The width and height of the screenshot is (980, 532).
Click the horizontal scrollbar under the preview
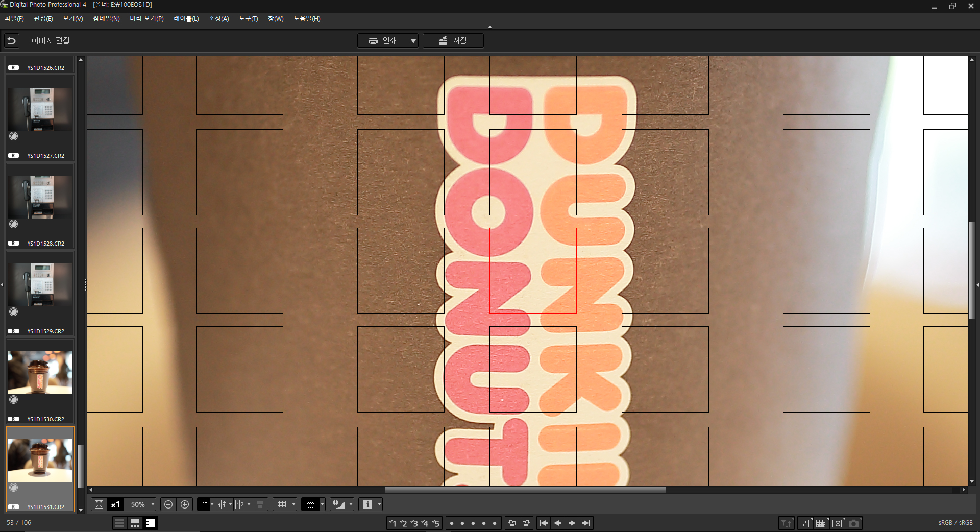(x=525, y=490)
